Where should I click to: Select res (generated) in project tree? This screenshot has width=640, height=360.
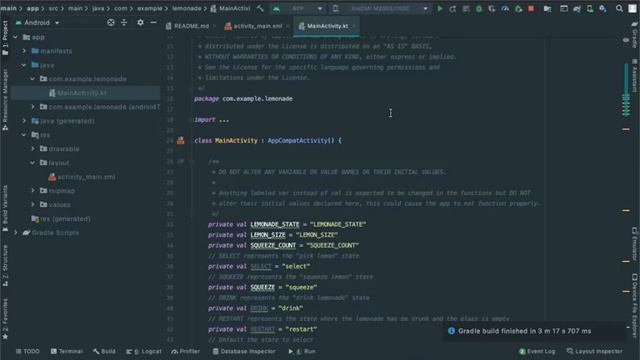61,219
